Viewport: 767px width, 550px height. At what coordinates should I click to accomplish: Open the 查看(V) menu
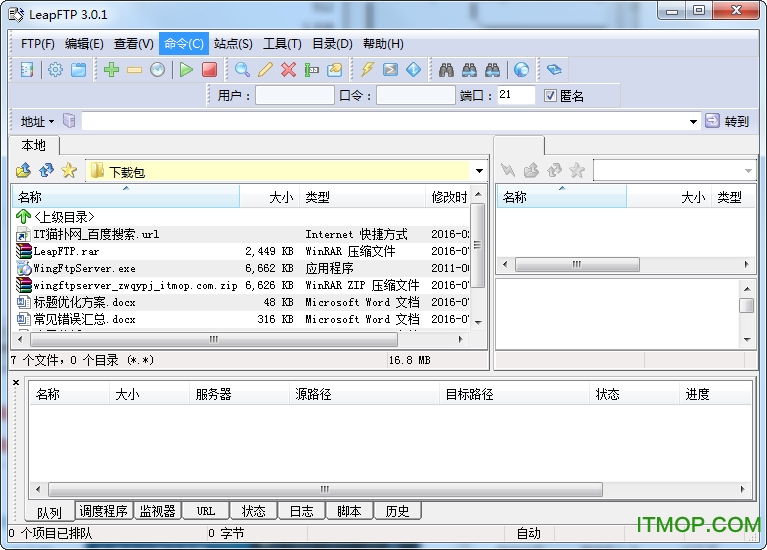coord(134,44)
